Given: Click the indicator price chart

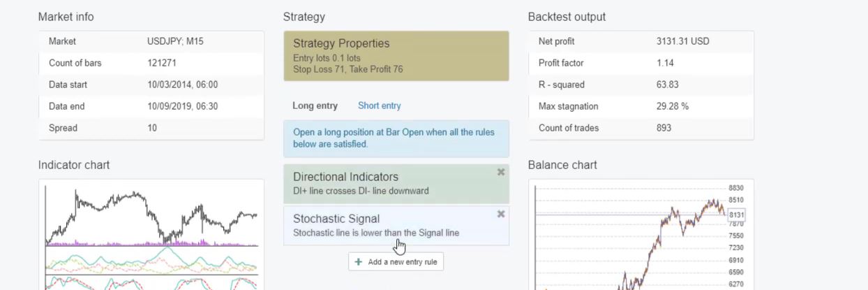Looking at the screenshot, I should (x=151, y=217).
